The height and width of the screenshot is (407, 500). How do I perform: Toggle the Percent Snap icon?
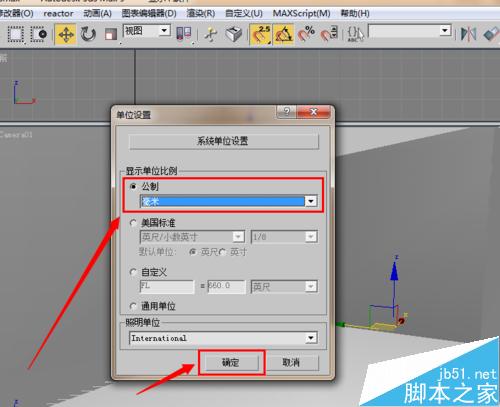click(x=306, y=34)
